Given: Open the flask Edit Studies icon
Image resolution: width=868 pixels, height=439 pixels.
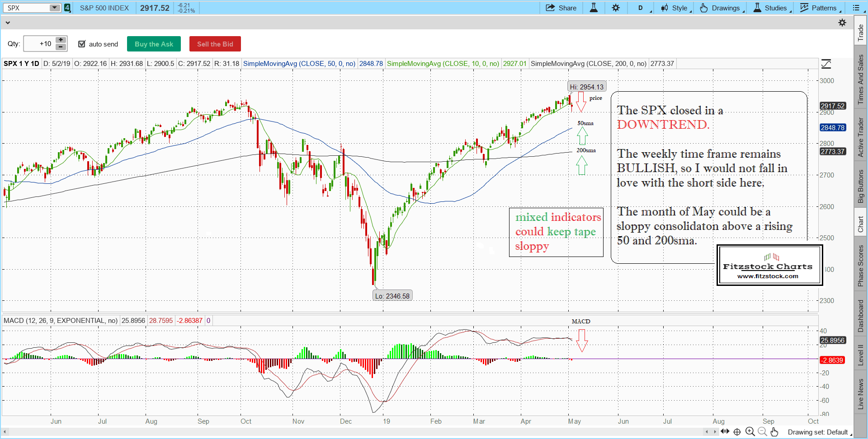Looking at the screenshot, I should pyautogui.click(x=594, y=8).
